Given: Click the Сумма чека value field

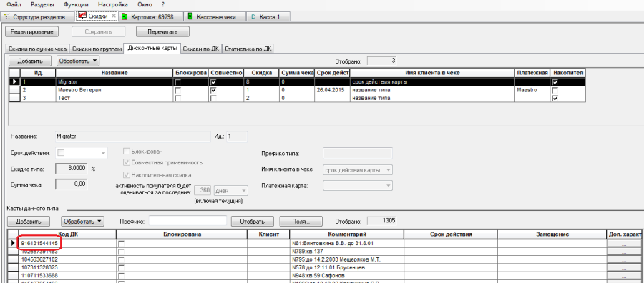Looking at the screenshot, I should click(x=71, y=184).
